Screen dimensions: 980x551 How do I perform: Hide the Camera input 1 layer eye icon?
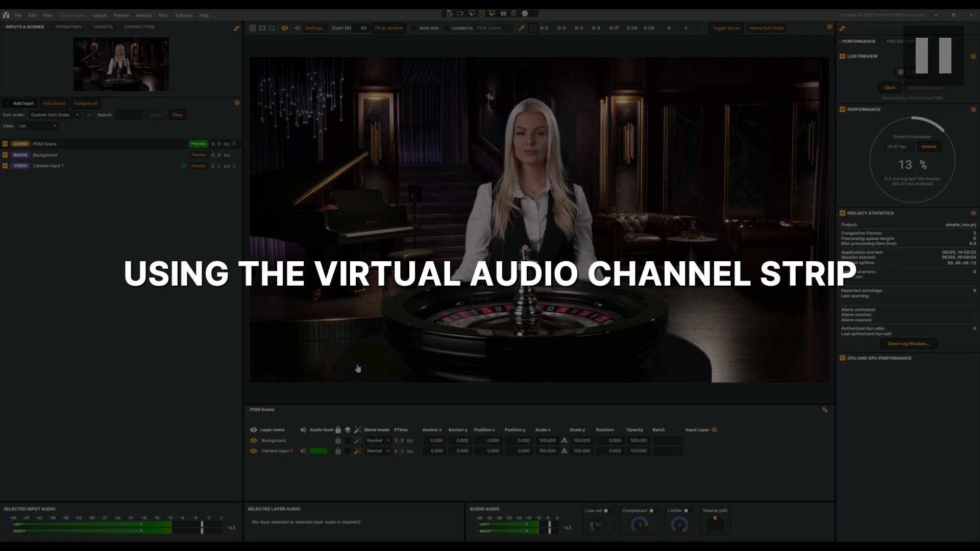pos(253,451)
